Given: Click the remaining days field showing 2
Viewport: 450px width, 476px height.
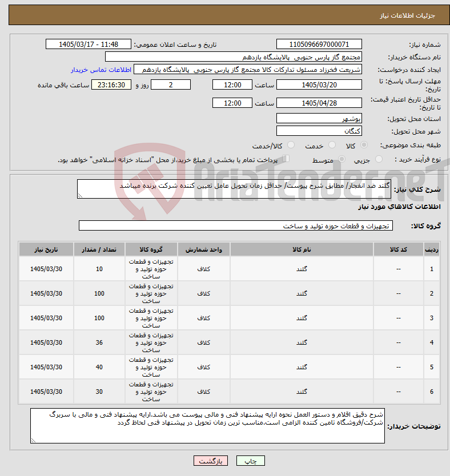Looking at the screenshot, I should (x=171, y=84).
